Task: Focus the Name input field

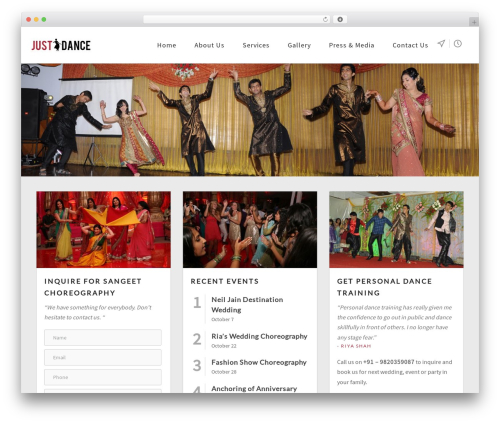Action: pyautogui.click(x=103, y=338)
